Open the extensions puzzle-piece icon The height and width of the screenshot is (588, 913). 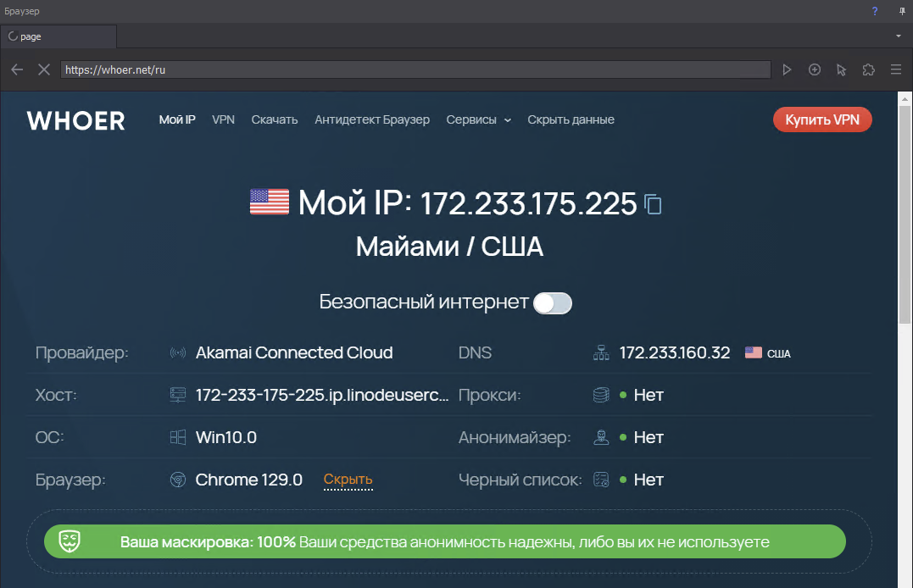coord(868,69)
